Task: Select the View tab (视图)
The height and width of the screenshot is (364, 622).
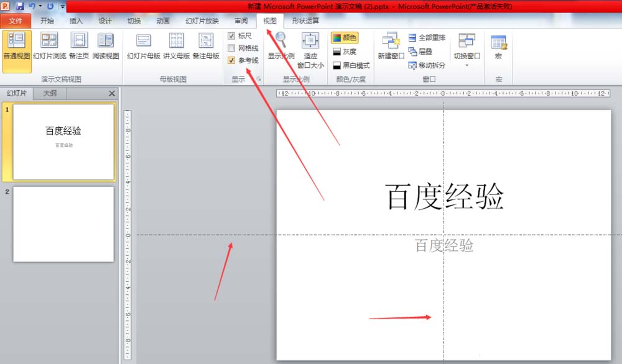Action: point(270,20)
